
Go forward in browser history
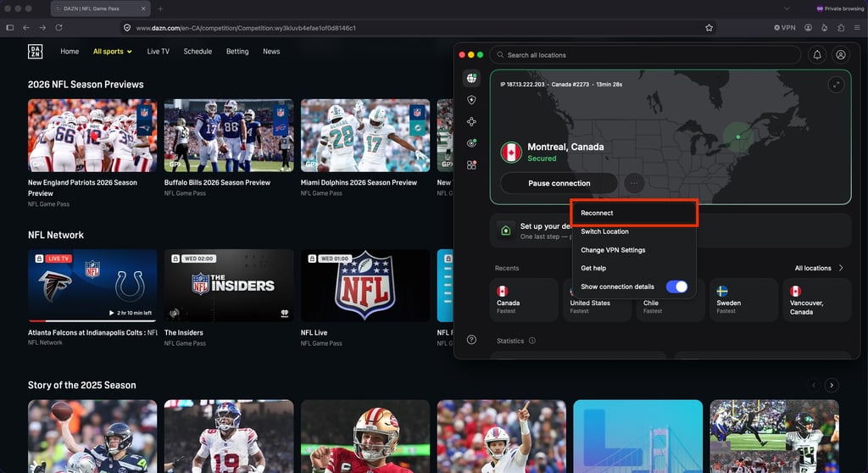pyautogui.click(x=42, y=28)
